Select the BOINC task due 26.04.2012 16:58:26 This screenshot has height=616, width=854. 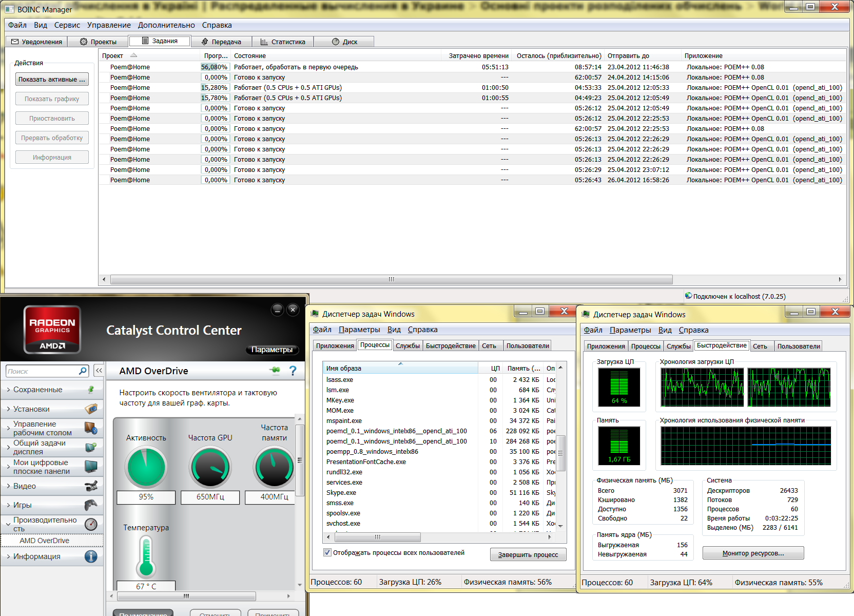[472, 180]
